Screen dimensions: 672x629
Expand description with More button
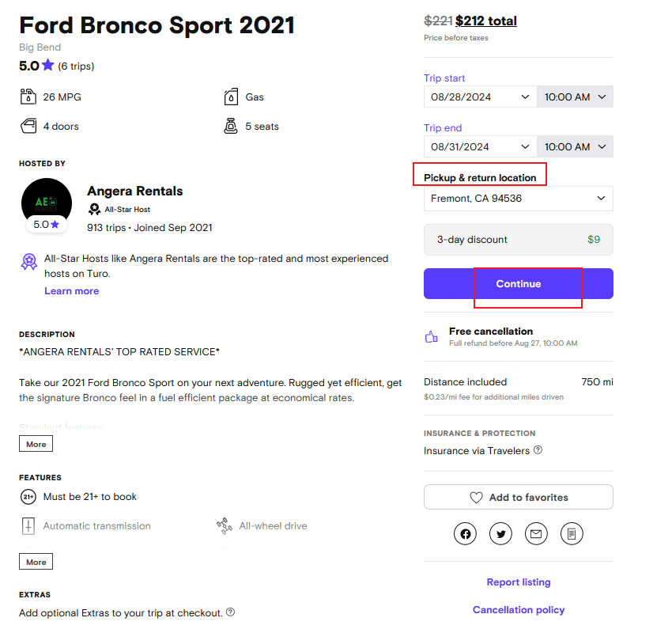tap(36, 445)
